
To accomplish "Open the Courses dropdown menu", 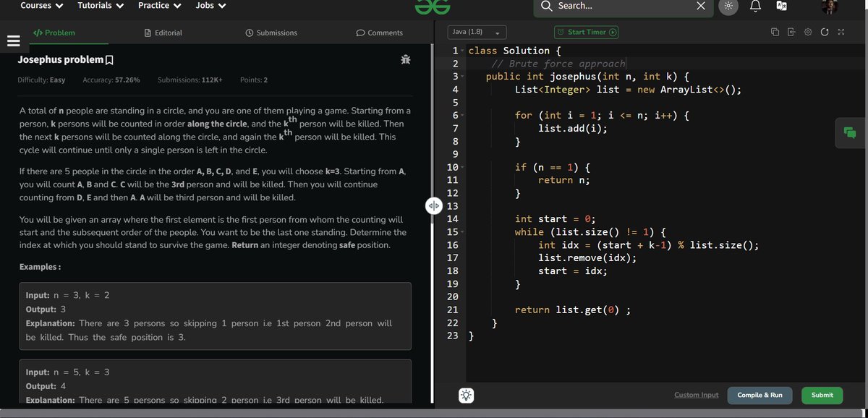I will (x=41, y=6).
